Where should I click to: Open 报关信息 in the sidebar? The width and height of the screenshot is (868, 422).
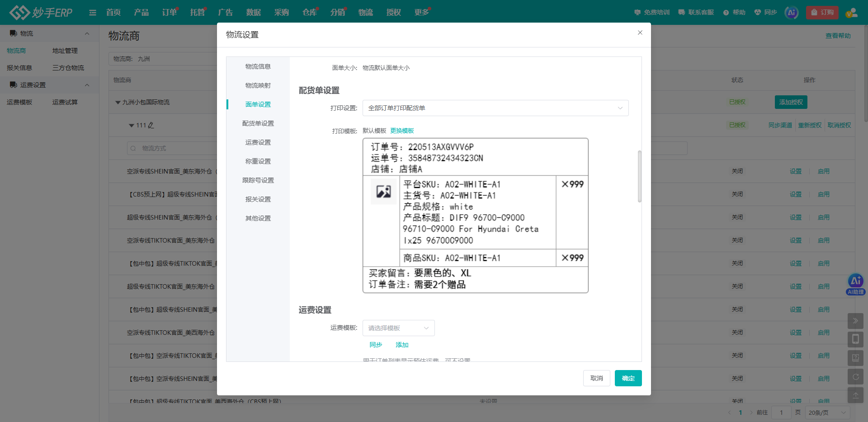click(x=19, y=68)
